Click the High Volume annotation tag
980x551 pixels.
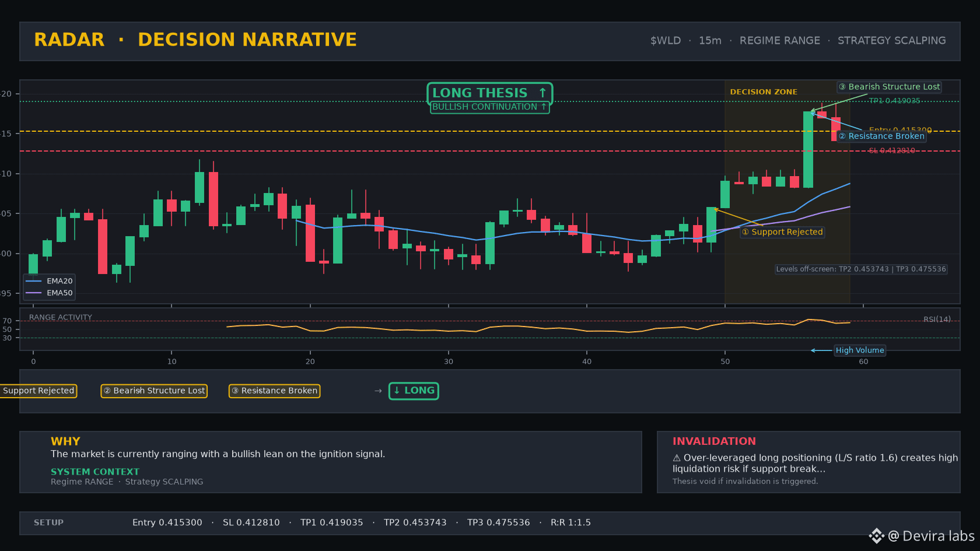point(860,350)
